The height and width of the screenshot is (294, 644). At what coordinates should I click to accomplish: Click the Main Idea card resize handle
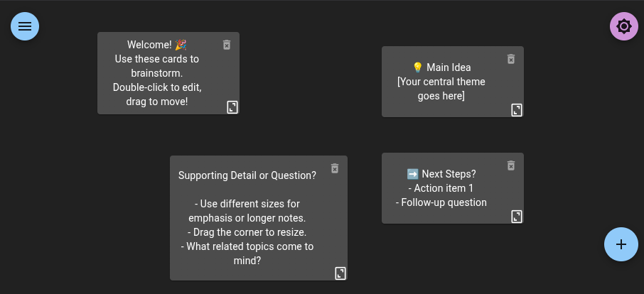pos(517,110)
